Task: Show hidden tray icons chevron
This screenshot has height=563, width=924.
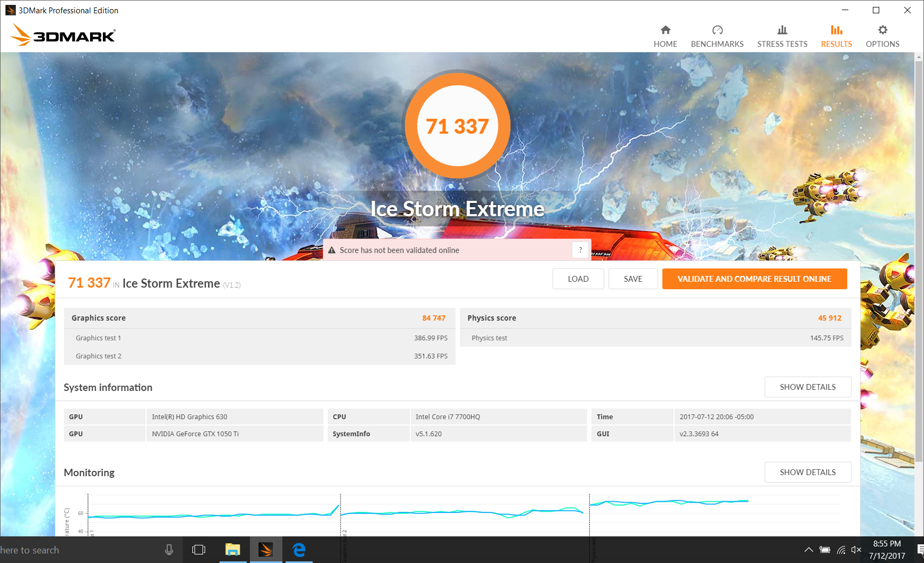Action: click(808, 550)
